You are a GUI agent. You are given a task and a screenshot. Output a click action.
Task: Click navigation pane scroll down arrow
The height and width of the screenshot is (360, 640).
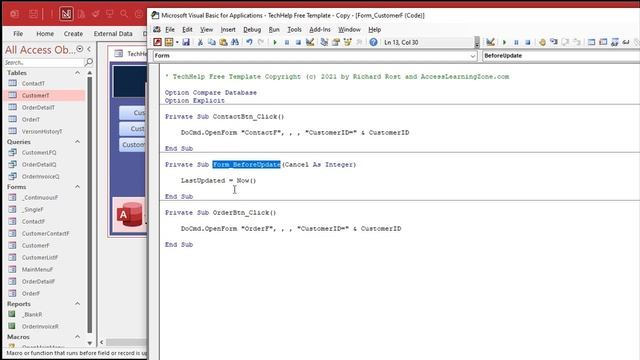tap(89, 343)
